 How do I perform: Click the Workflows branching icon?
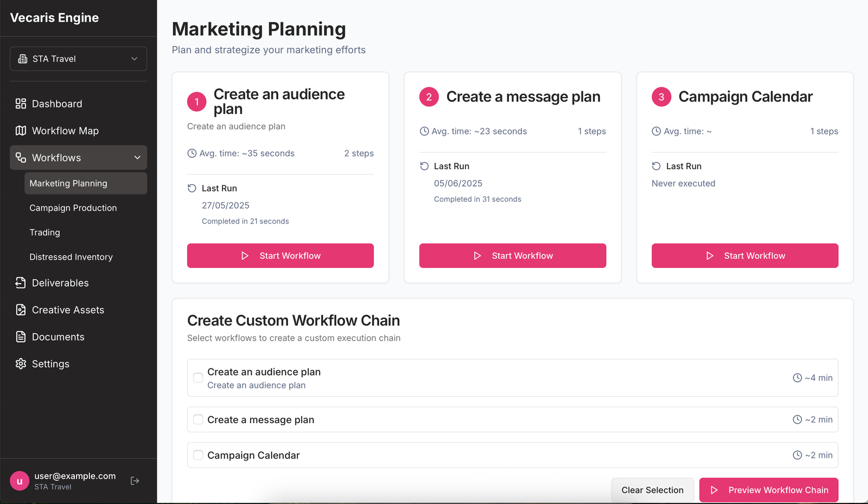tap(21, 157)
